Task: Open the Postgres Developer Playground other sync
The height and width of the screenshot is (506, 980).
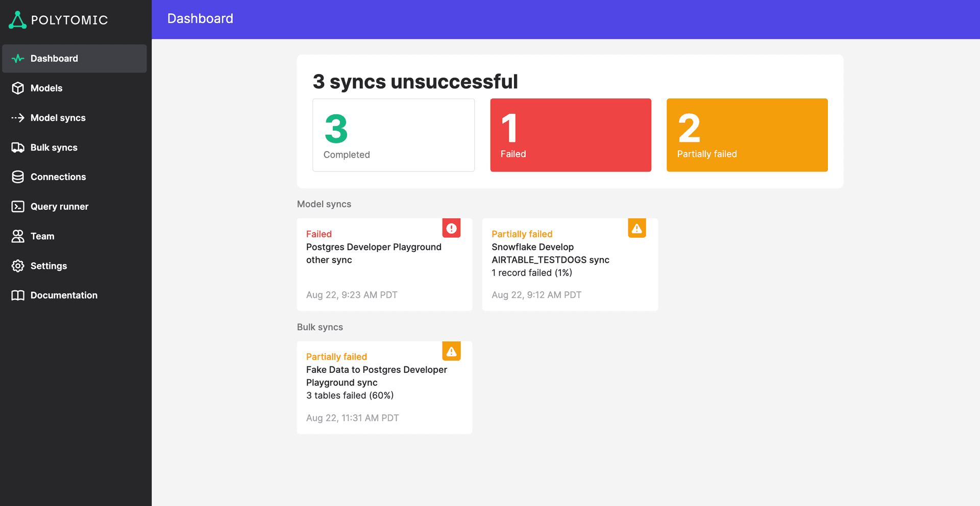Action: coord(373,254)
